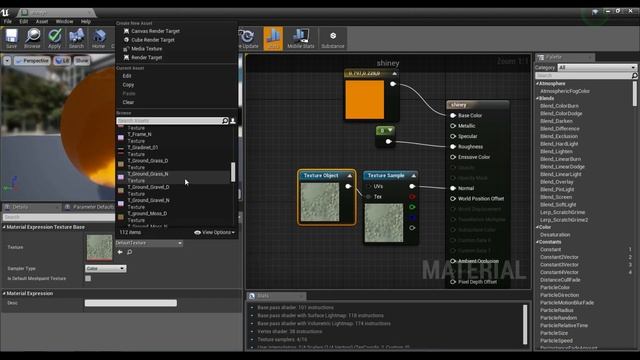Screen dimensions: 640x360
Task: Open the Palette Category dropdown
Action: pos(597,67)
